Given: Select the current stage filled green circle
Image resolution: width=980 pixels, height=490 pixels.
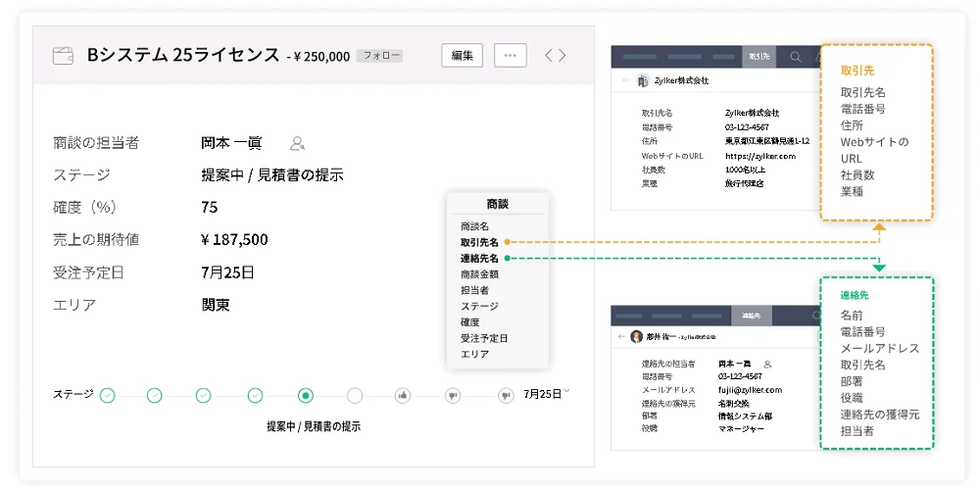Looking at the screenshot, I should pos(306,395).
